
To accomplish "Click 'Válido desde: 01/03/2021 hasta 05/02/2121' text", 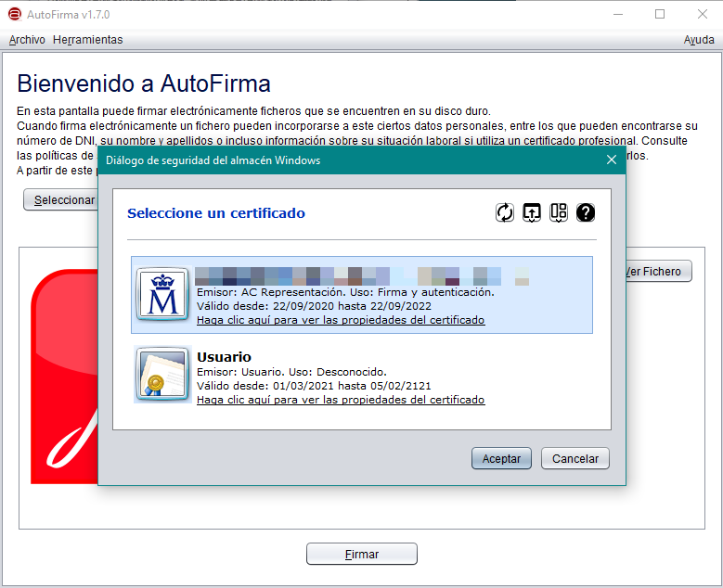I will point(314,386).
